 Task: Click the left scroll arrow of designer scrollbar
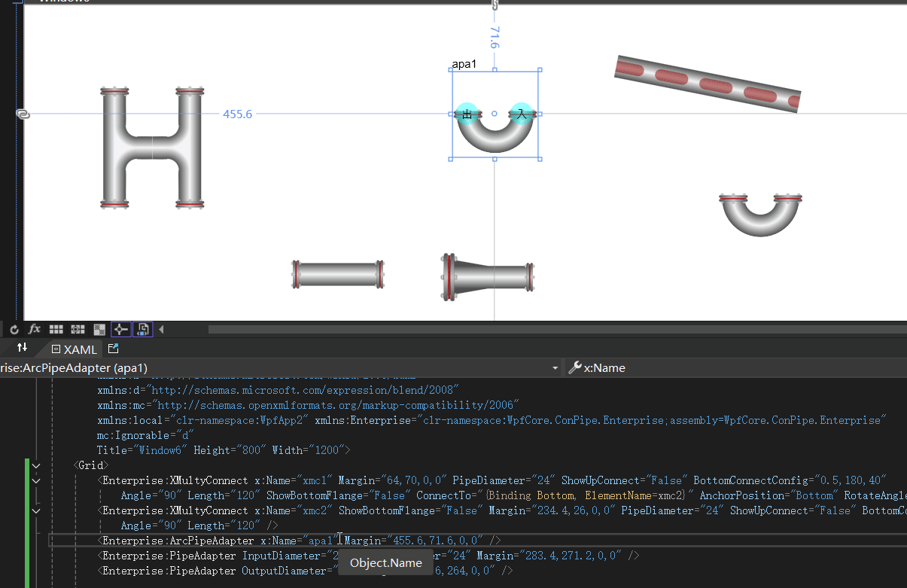pos(160,329)
